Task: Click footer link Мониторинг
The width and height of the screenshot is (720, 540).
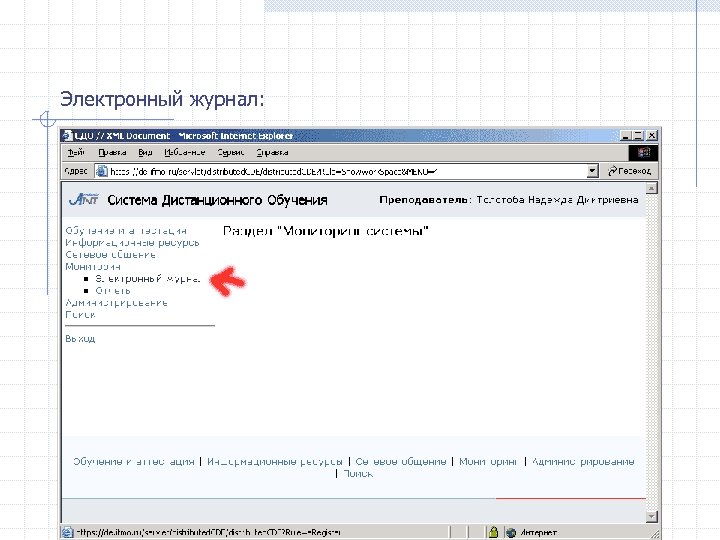Action: click(x=488, y=461)
